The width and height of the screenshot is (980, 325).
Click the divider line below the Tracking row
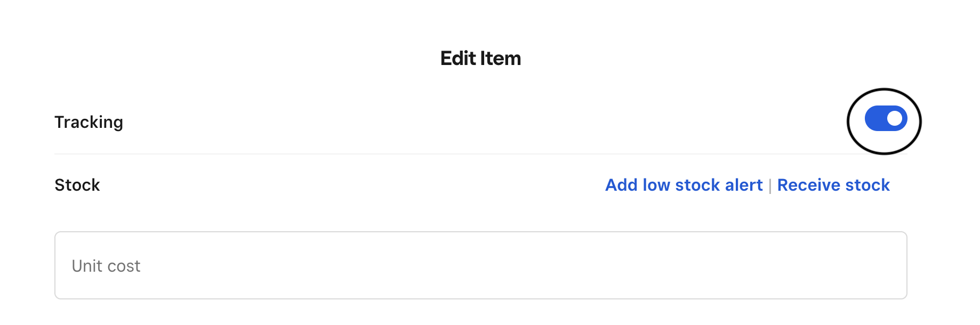pyautogui.click(x=427, y=154)
